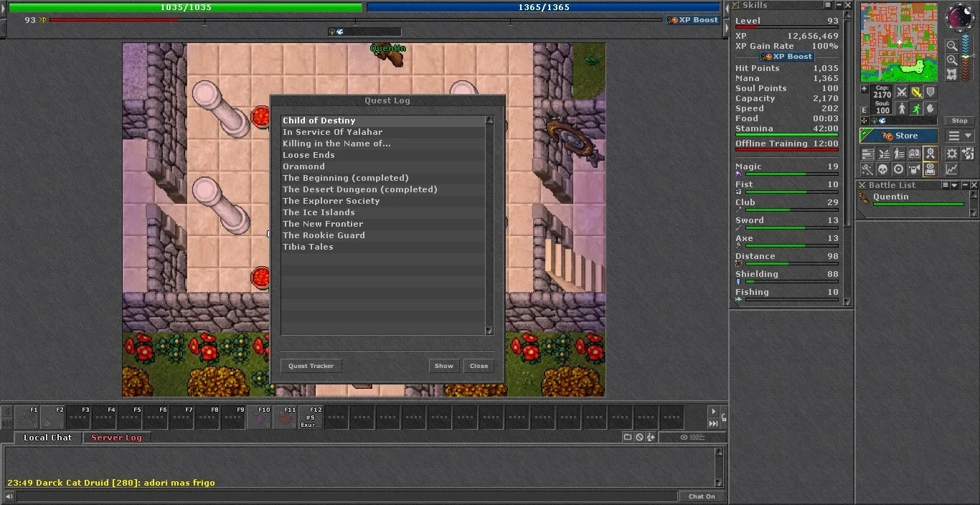Open the spell wand icon
The height and width of the screenshot is (505, 980).
pos(868,169)
